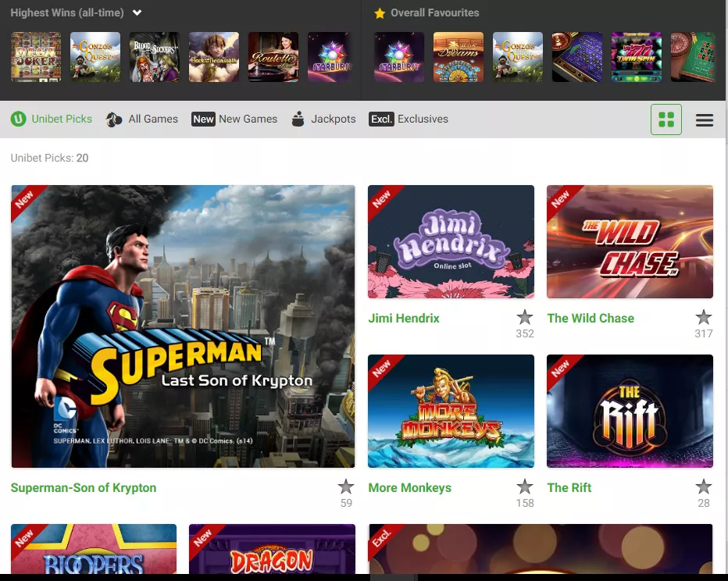This screenshot has width=728, height=581.
Task: Expand the Highest Wins (all-time) dropdown
Action: pos(136,12)
